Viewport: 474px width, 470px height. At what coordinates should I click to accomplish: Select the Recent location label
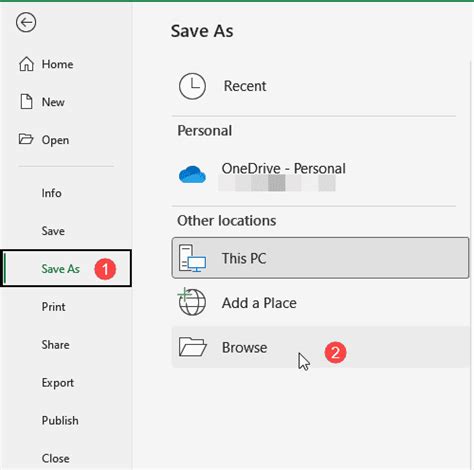(245, 86)
